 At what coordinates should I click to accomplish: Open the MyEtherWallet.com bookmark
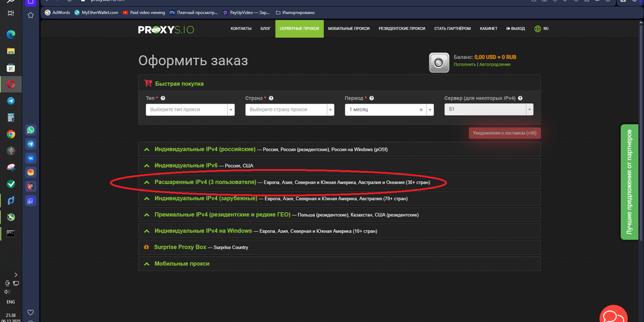(x=96, y=13)
